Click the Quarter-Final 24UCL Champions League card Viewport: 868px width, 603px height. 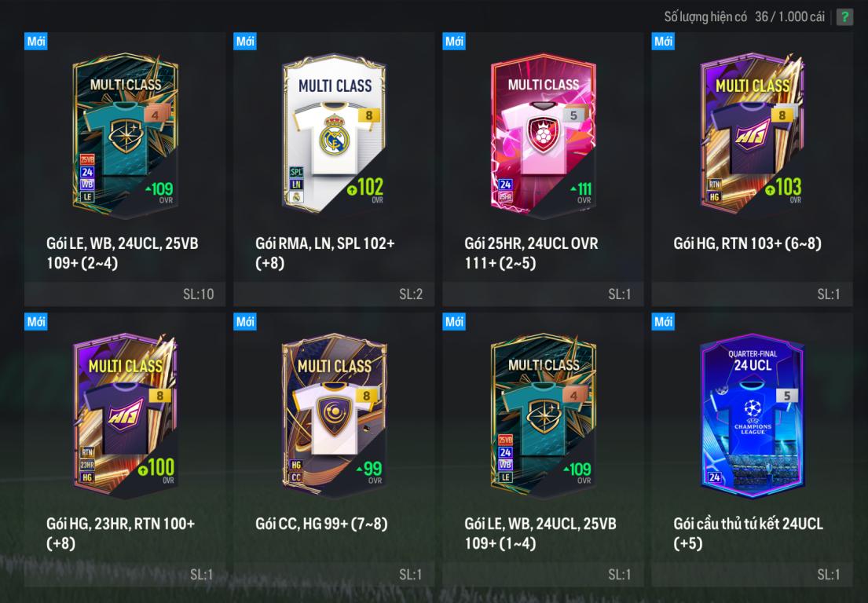pyautogui.click(x=752, y=414)
